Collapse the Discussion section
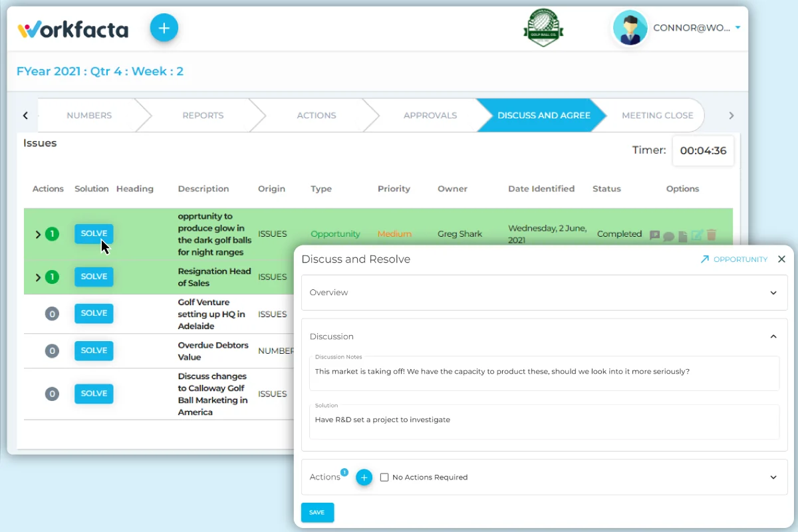Image resolution: width=798 pixels, height=532 pixels. coord(773,336)
